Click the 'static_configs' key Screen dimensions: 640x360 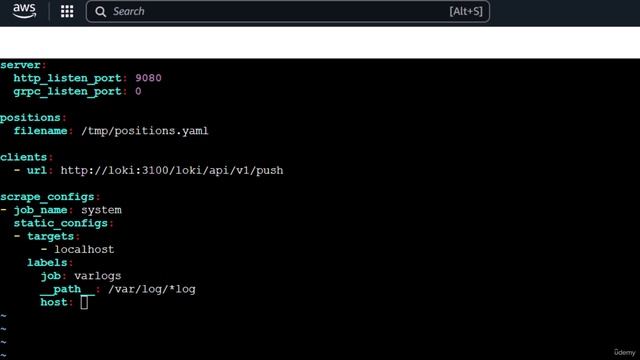click(61, 223)
